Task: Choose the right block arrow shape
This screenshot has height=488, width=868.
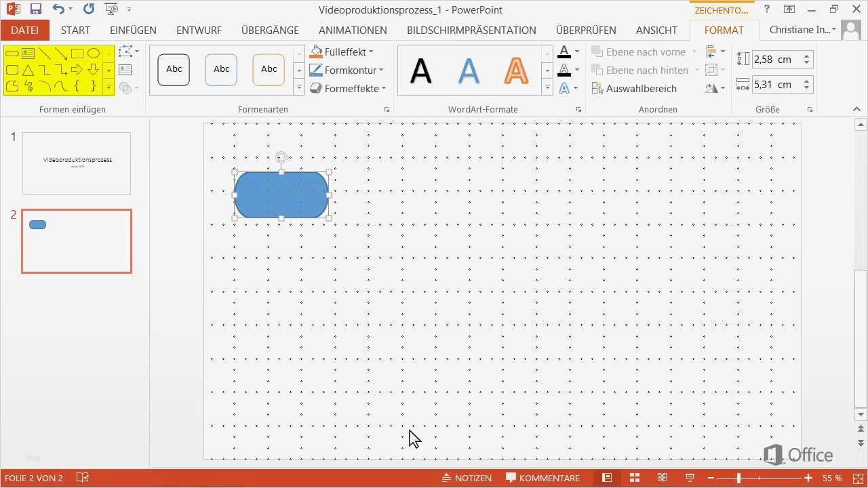Action: click(x=77, y=70)
